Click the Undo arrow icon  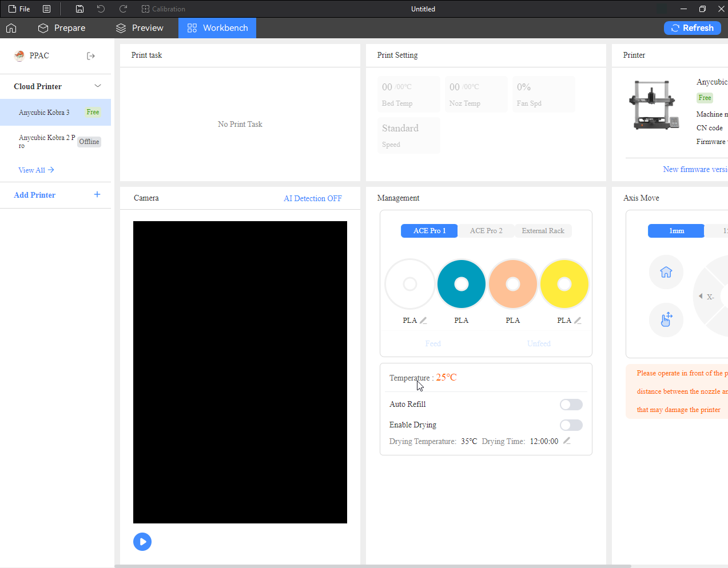[x=101, y=9]
